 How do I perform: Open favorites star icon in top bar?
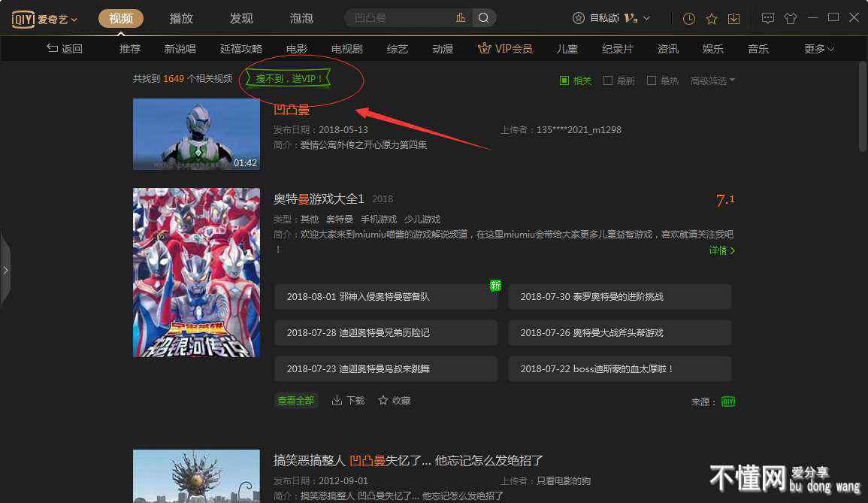tap(711, 18)
